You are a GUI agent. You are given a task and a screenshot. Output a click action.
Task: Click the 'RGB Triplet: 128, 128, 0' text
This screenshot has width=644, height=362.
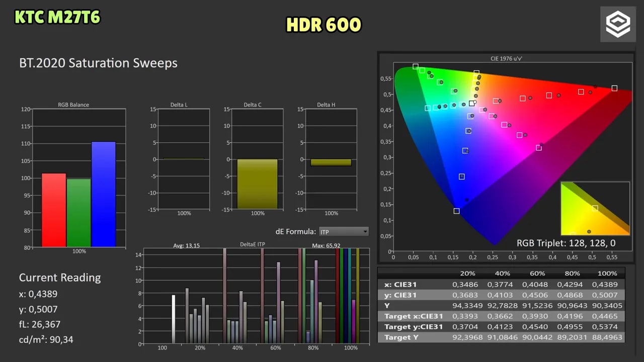(566, 243)
